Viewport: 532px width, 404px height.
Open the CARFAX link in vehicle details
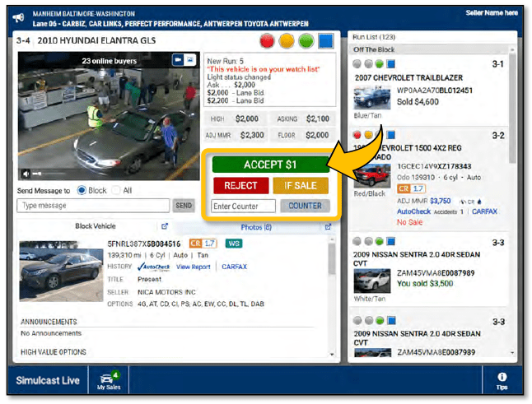pyautogui.click(x=233, y=267)
